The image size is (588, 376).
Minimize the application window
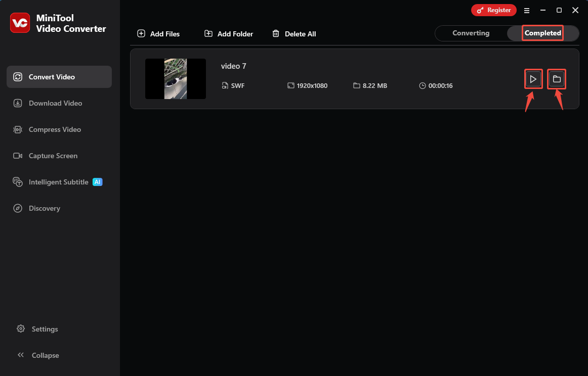pos(542,10)
